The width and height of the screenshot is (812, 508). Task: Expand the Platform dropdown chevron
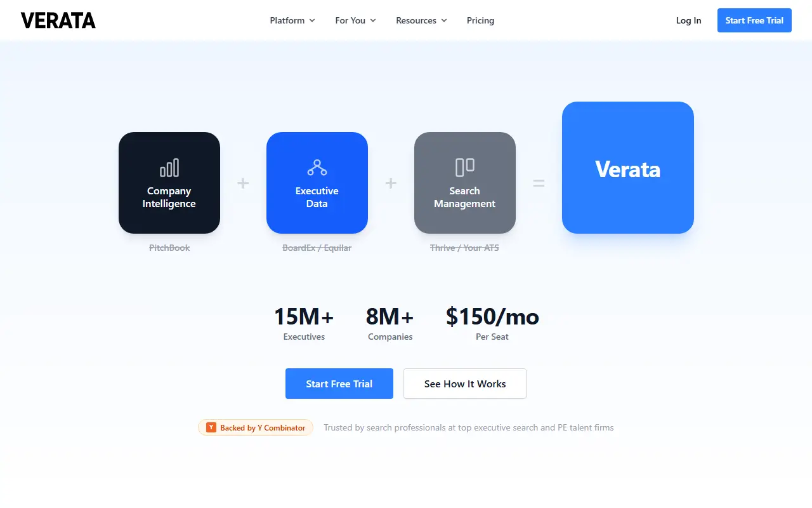(312, 20)
